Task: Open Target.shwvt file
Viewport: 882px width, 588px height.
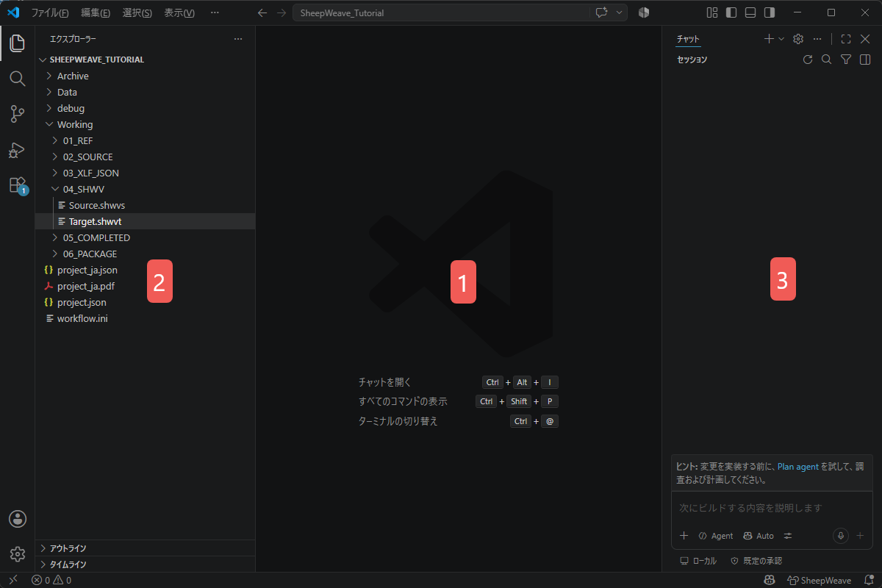Action: click(x=145, y=221)
